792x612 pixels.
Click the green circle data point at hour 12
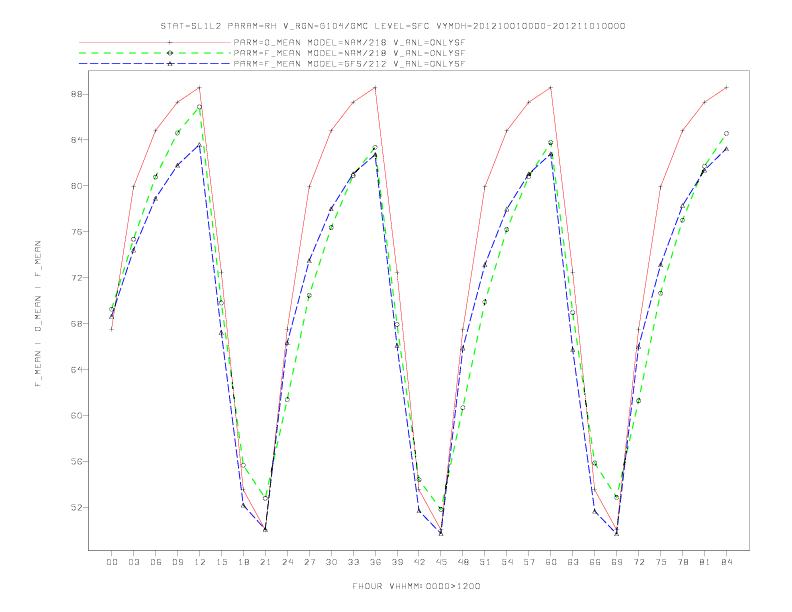[x=200, y=107]
